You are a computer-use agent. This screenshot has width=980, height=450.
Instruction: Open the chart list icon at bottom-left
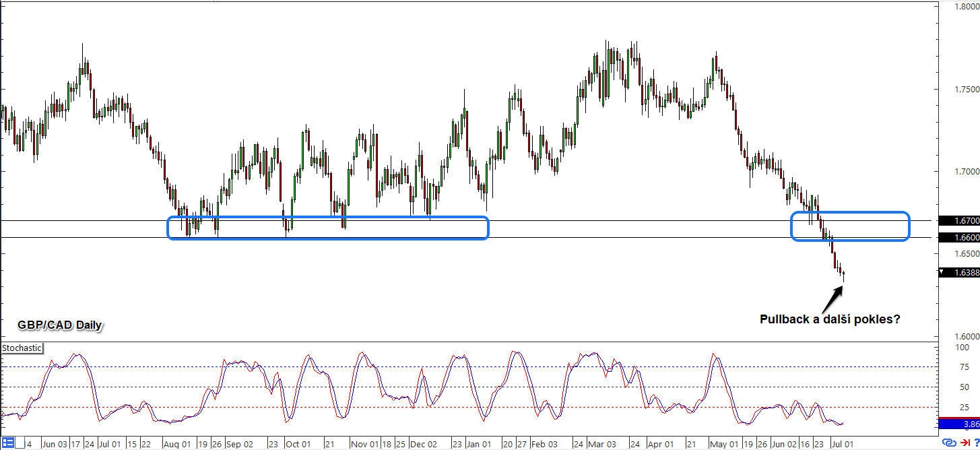coord(8,443)
